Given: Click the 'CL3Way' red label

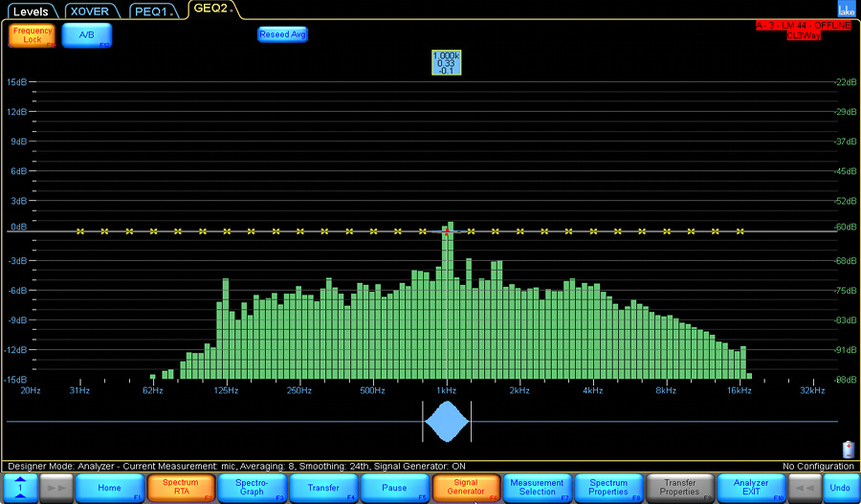Looking at the screenshot, I should (x=804, y=35).
